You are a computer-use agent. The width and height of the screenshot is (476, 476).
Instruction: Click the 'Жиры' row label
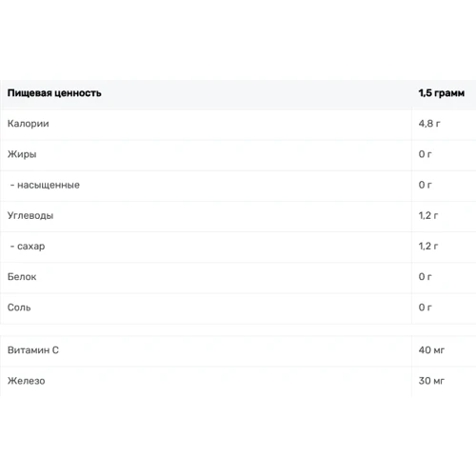click(x=22, y=154)
